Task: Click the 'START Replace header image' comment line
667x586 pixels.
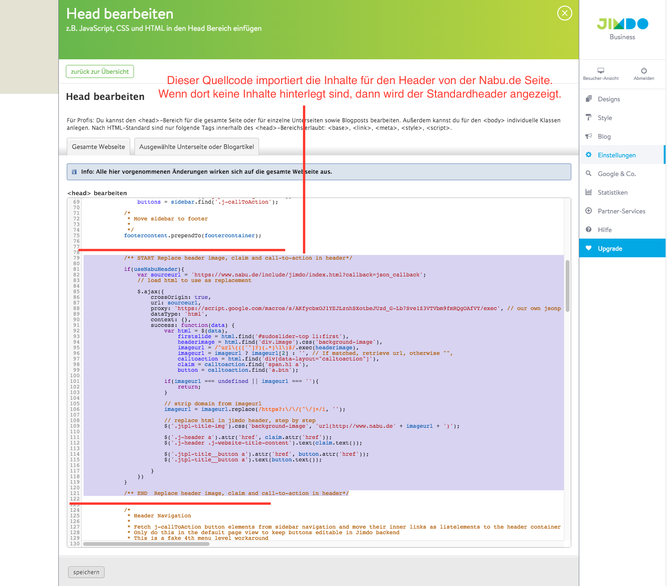Action: click(238, 258)
